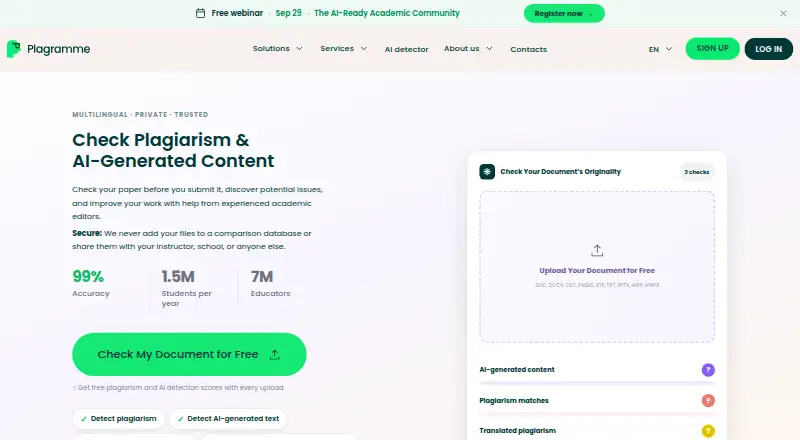Expand the Services dropdown chevron
The height and width of the screenshot is (440, 800).
tap(364, 48)
